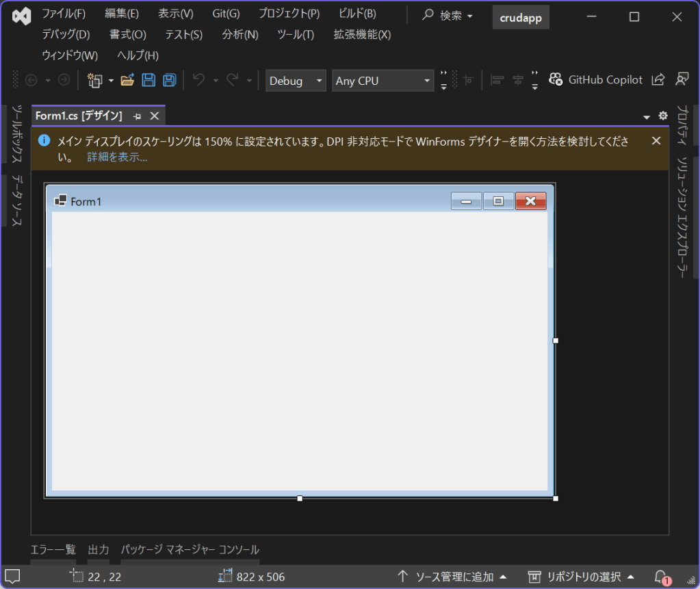Click the Save All toolbar icon
Screen dimensions: 700x589
pyautogui.click(x=169, y=80)
